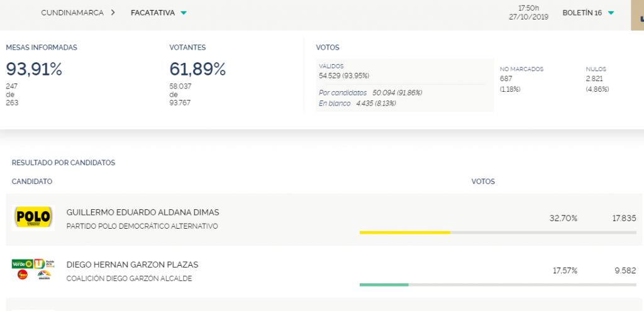
Task: Click the POLO party logo
Action: pyautogui.click(x=33, y=218)
